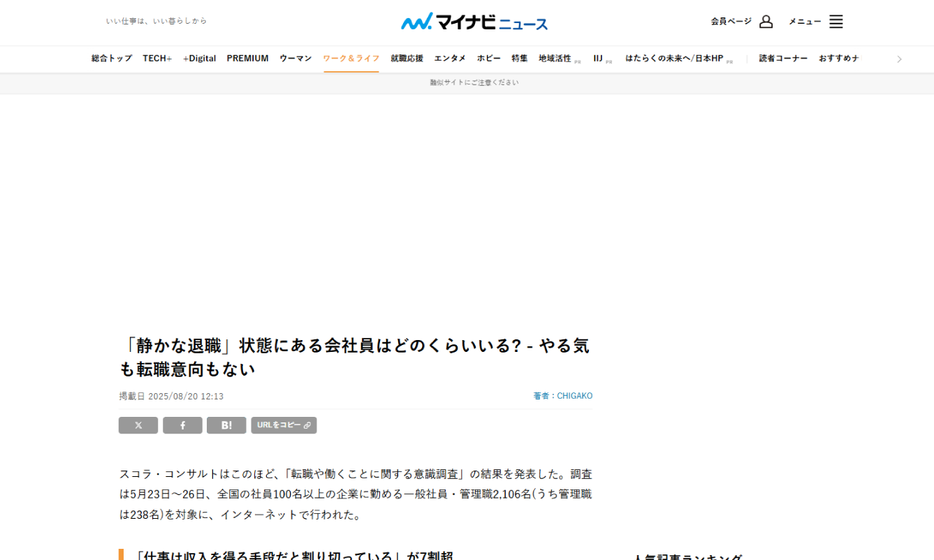Open the hamburger menu icon

pyautogui.click(x=836, y=22)
